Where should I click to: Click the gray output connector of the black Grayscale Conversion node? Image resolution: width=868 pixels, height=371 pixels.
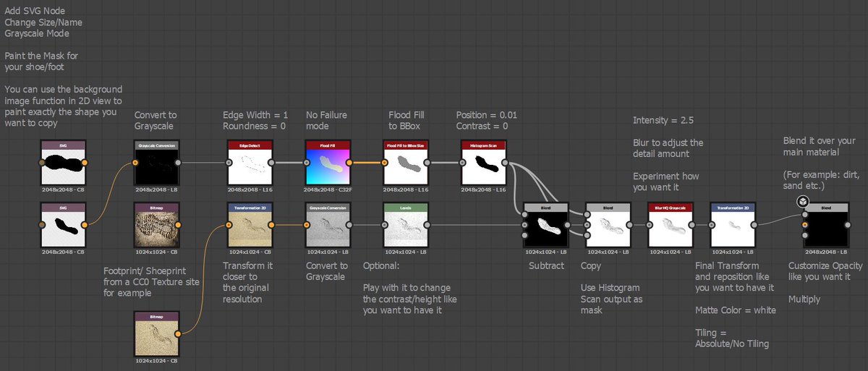(x=179, y=163)
